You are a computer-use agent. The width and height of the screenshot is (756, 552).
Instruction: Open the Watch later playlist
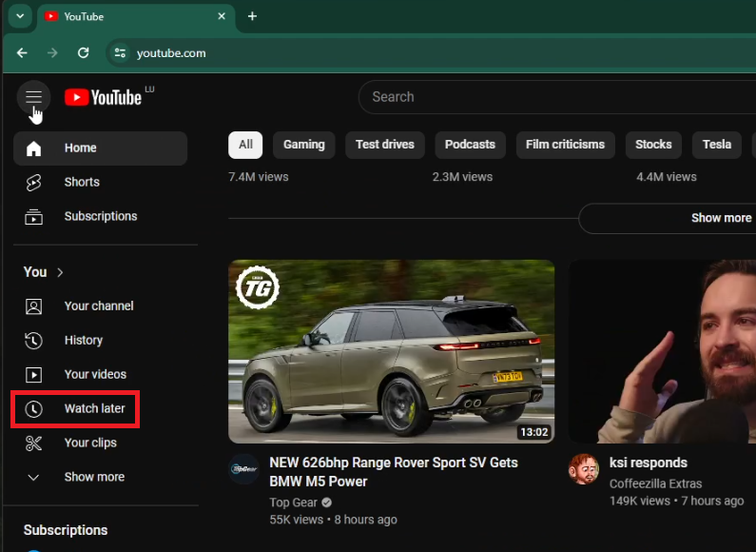(x=94, y=408)
